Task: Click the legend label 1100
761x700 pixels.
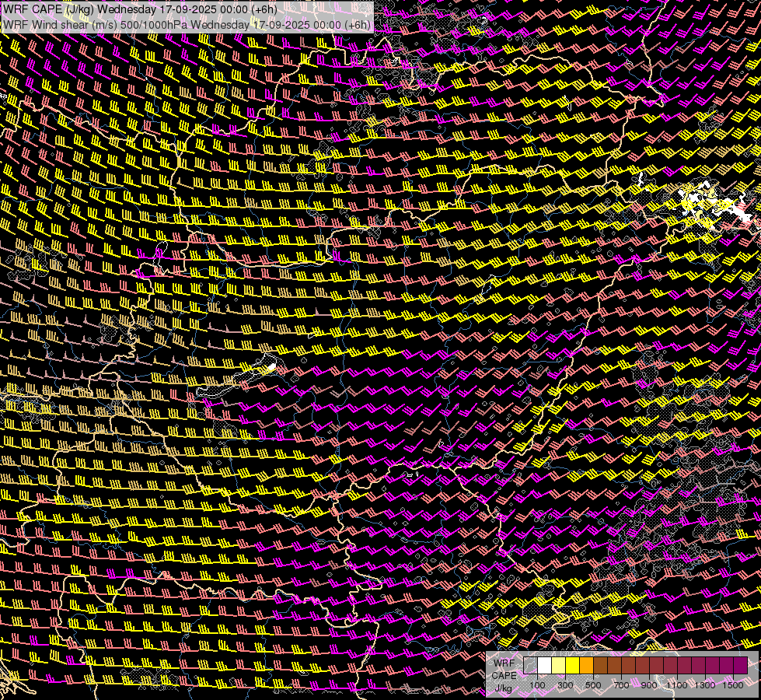Action: click(676, 685)
